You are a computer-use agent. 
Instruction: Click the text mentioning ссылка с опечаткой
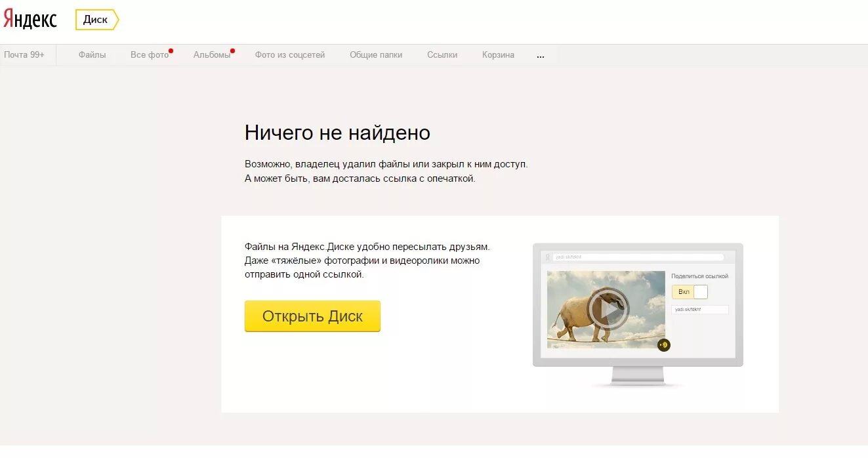360,178
